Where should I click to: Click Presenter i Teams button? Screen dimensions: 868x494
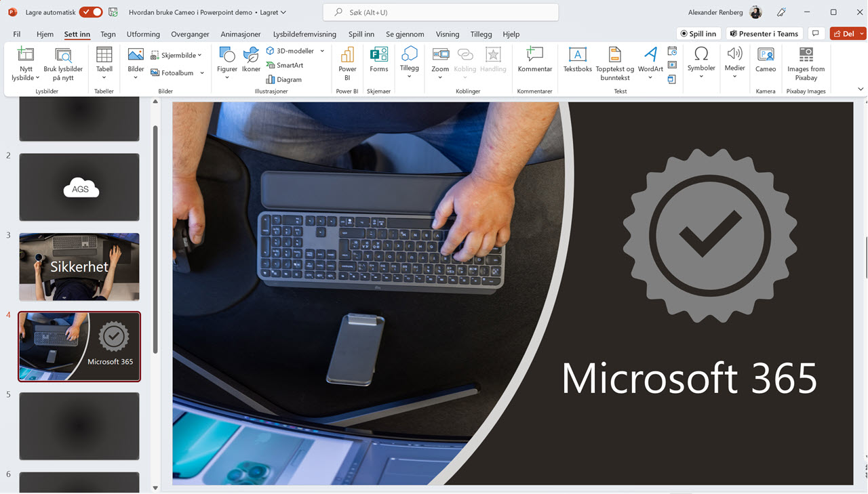(x=764, y=33)
